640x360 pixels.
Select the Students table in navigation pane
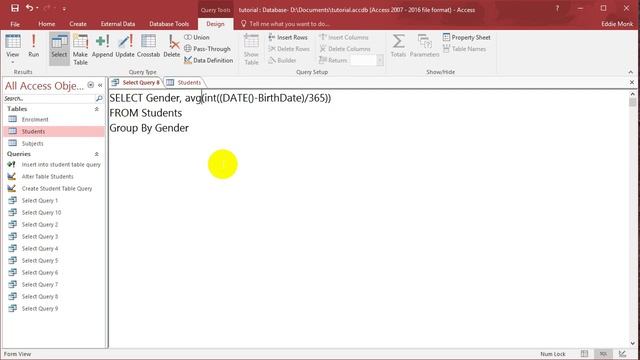(53, 131)
